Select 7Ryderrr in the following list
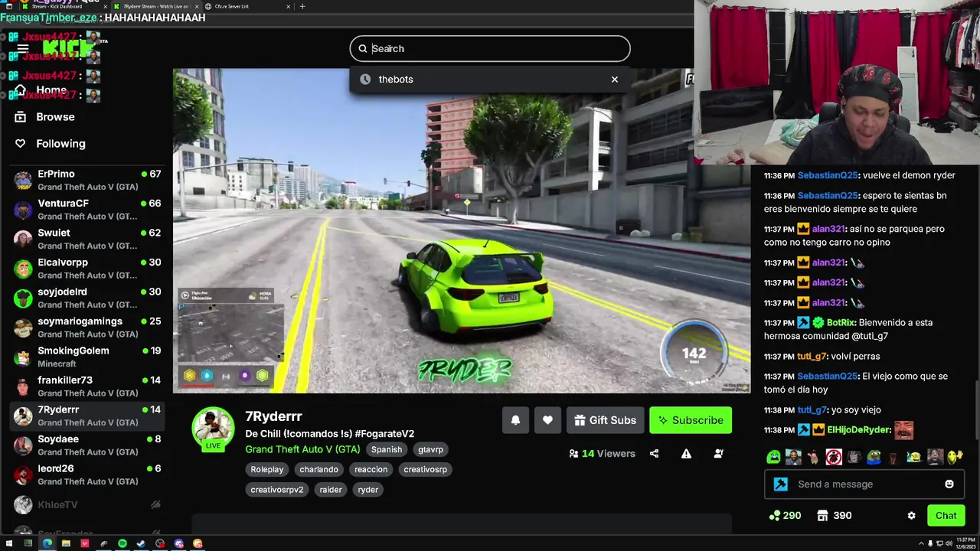The height and width of the screenshot is (551, 980). pyautogui.click(x=87, y=416)
